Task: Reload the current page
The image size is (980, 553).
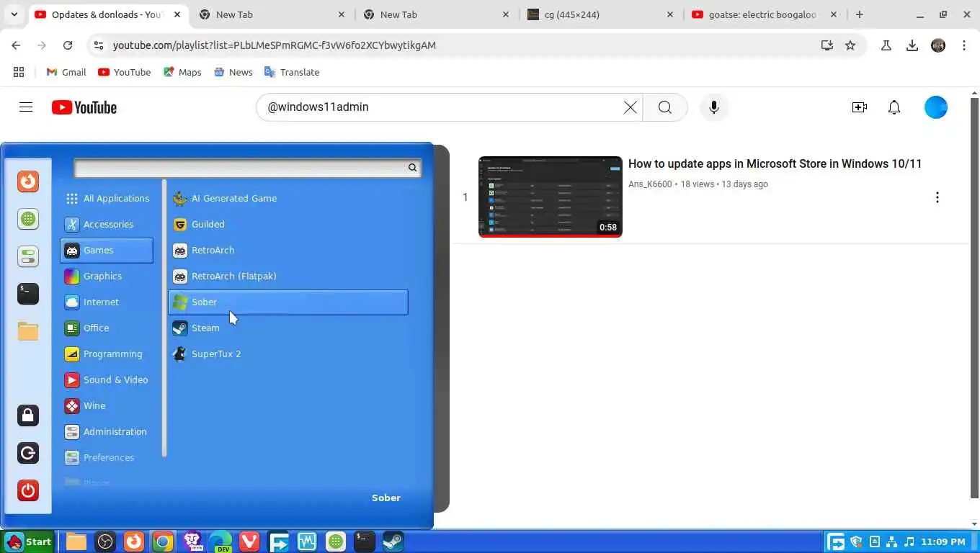Action: tap(68, 45)
